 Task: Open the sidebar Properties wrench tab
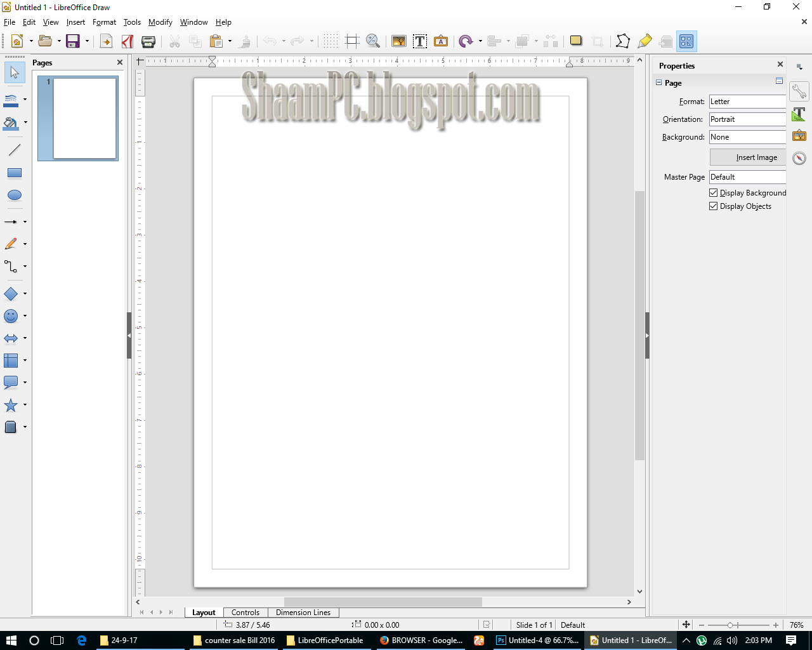pos(799,92)
